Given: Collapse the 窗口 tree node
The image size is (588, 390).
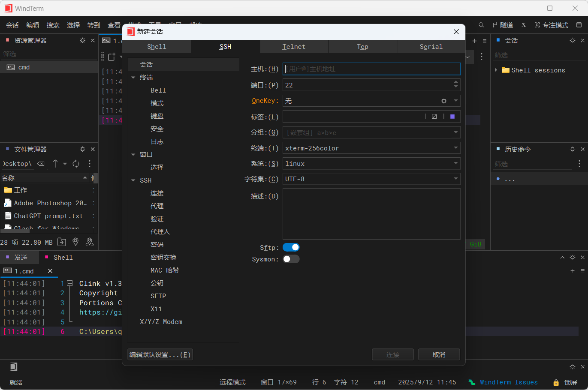Looking at the screenshot, I should point(133,155).
